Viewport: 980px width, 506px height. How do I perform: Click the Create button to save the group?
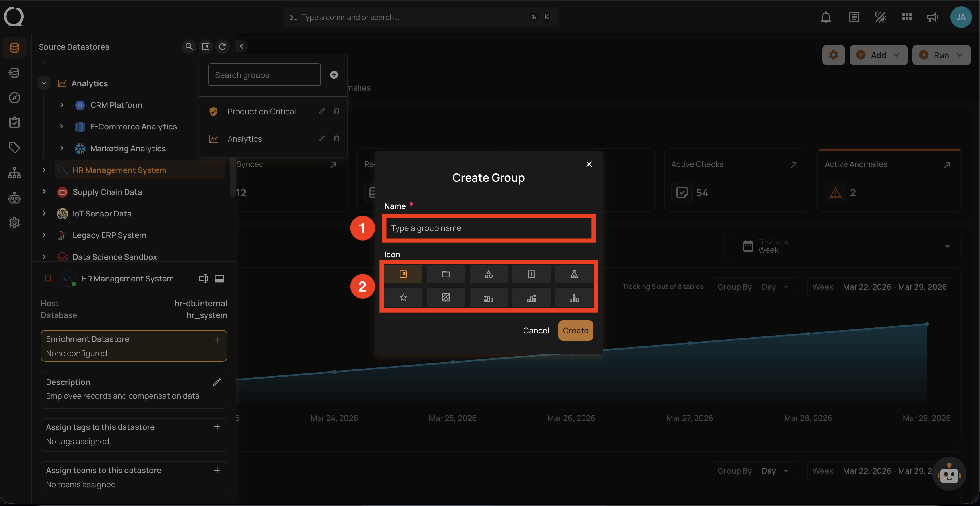[575, 330]
